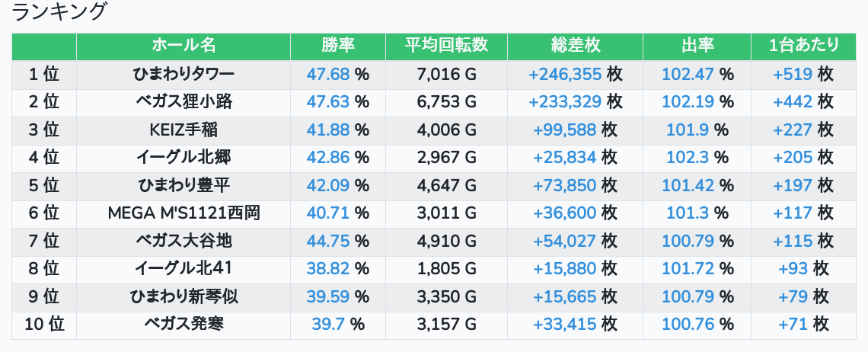Select the ベガス大谷地 hall name

(x=183, y=241)
